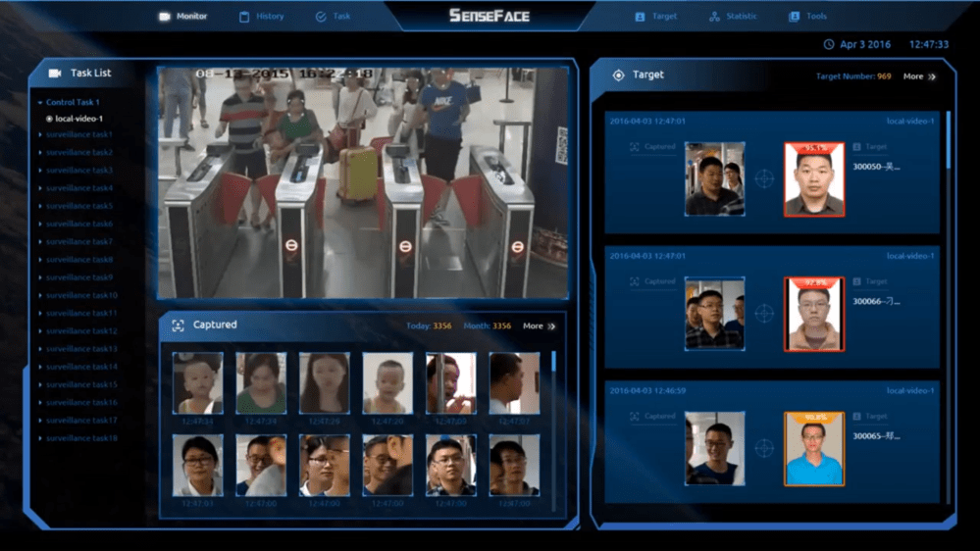Expand surveillance task18 in the task list
The image size is (980, 551).
40,438
